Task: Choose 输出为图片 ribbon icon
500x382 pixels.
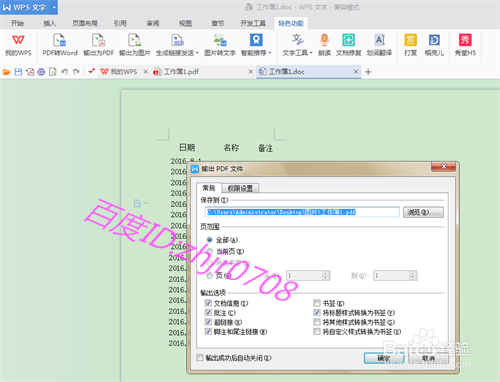Action: (x=135, y=45)
